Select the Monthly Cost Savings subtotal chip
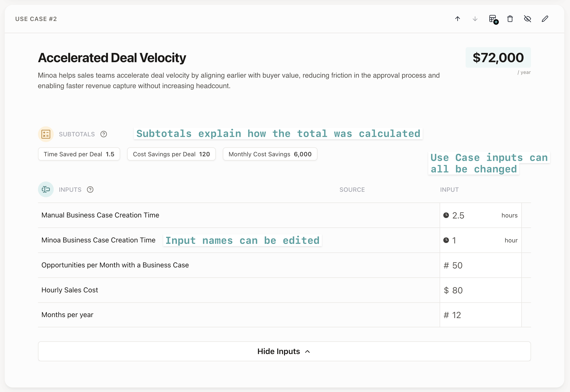The height and width of the screenshot is (392, 570). [270, 154]
